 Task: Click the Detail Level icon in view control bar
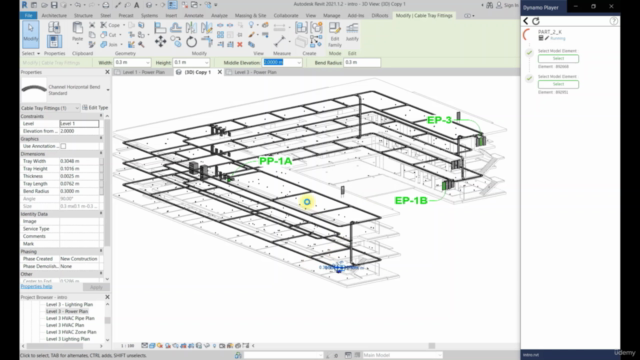coord(144,346)
